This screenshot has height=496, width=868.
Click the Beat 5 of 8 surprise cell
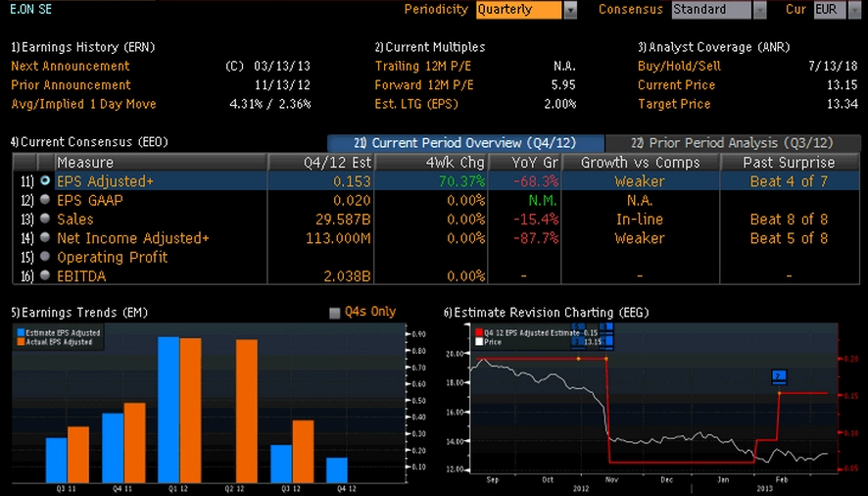tap(789, 238)
